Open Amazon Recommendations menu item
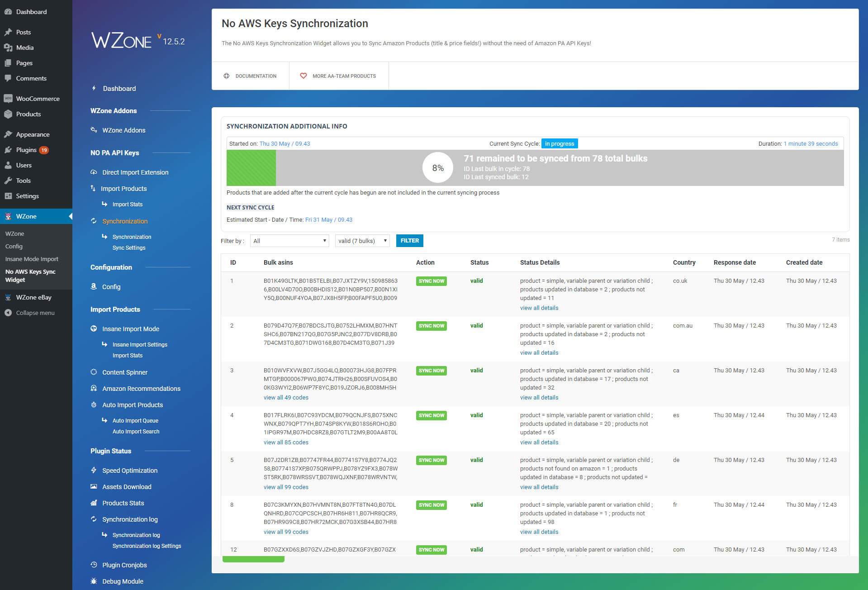 pos(141,389)
